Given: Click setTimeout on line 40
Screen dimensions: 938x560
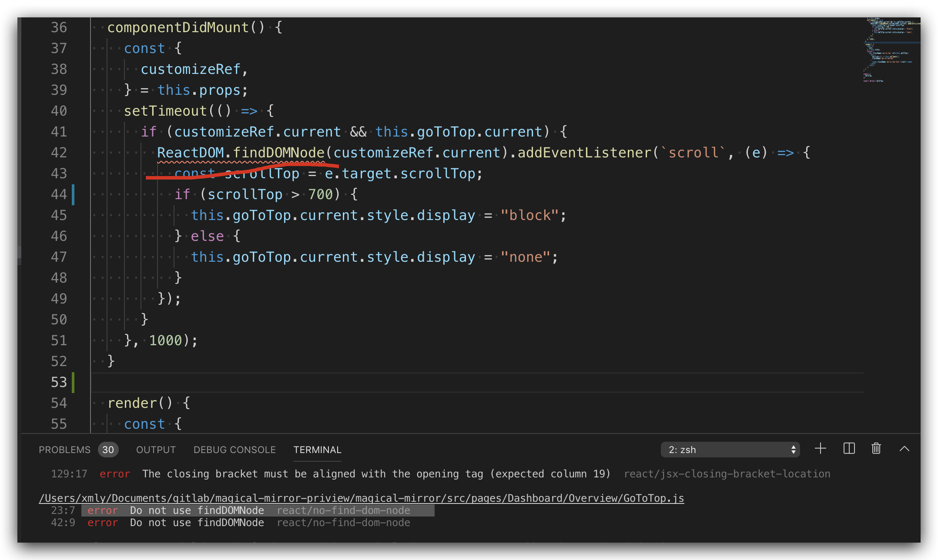Looking at the screenshot, I should point(165,111).
